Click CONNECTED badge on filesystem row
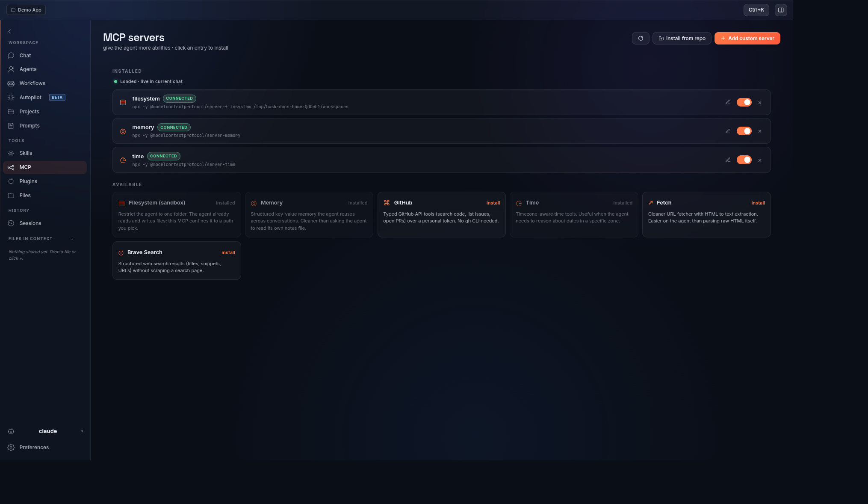This screenshot has height=504, width=868. 180,98
